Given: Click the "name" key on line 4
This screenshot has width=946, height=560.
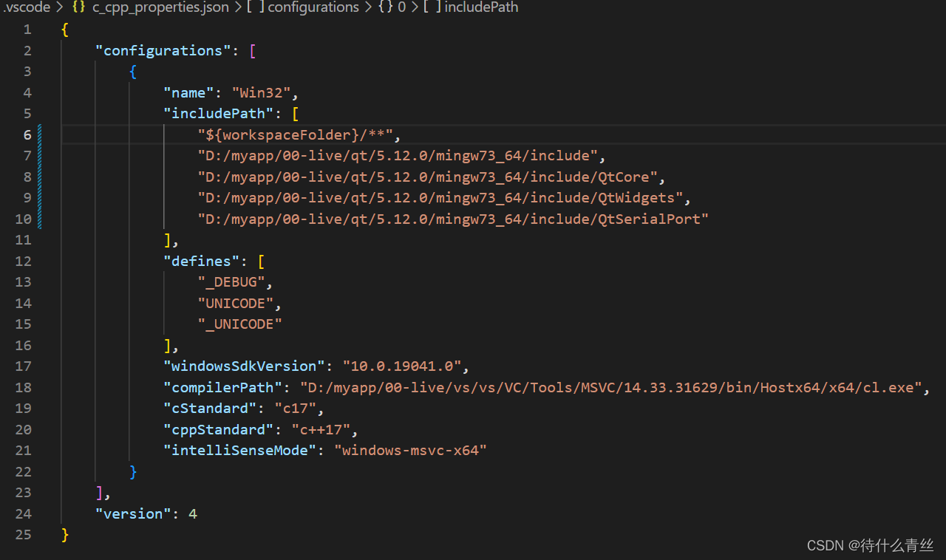Looking at the screenshot, I should click(x=189, y=93).
